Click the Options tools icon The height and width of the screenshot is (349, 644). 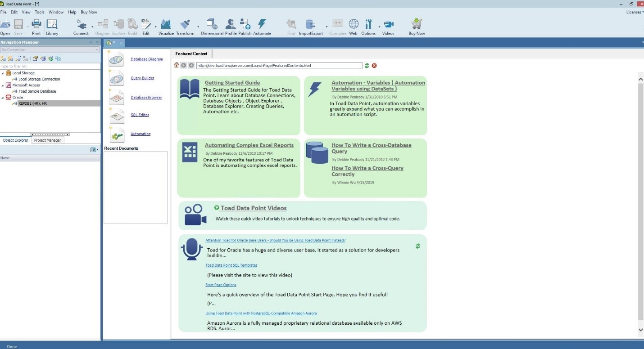(368, 24)
